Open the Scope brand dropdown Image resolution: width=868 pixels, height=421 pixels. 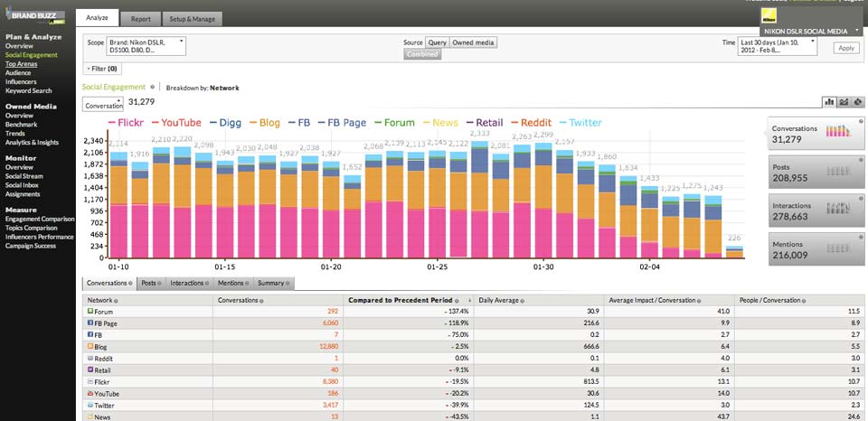[x=146, y=46]
